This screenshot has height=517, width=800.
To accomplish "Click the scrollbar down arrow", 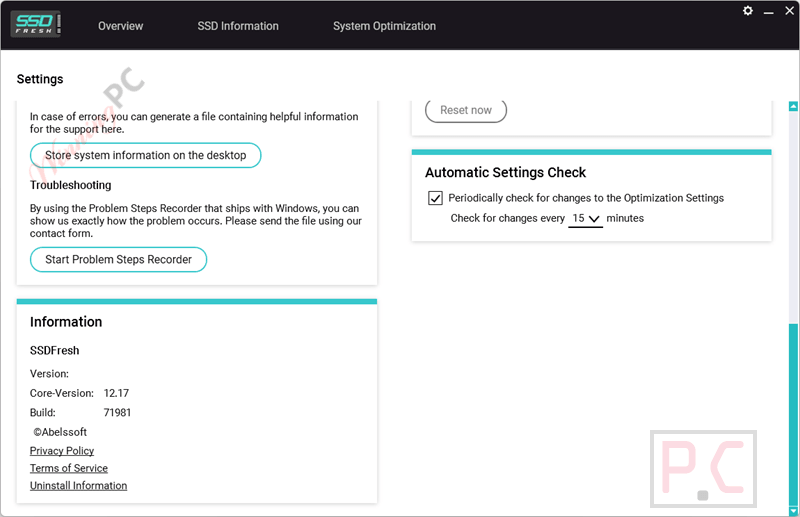I will [793, 510].
